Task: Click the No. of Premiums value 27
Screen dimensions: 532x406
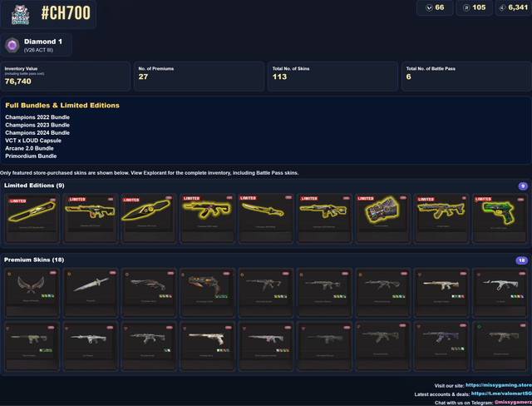Action: (143, 77)
